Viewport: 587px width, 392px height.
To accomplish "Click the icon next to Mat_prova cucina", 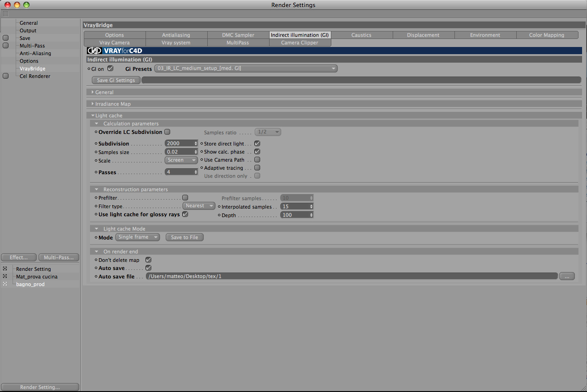I will point(5,277).
